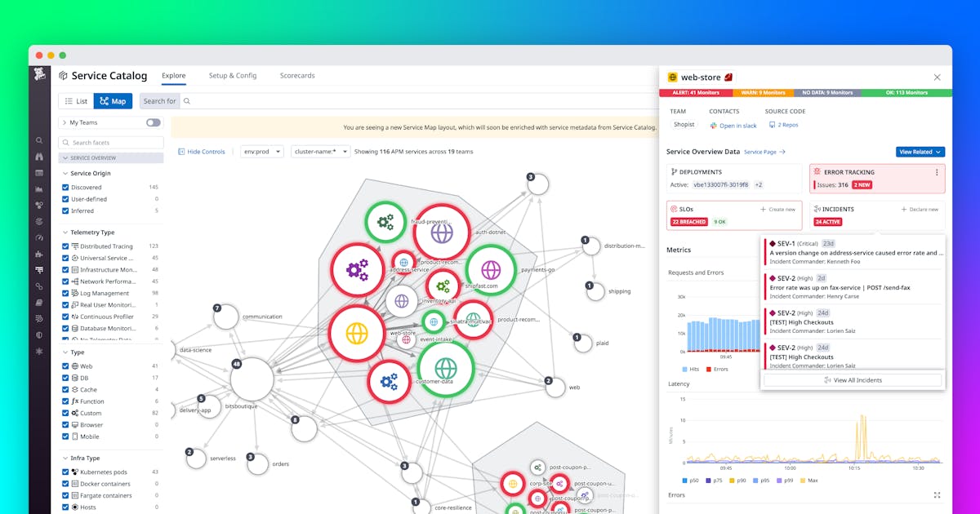980x514 pixels.
Task: Open the Service Catalog graph icon next to title
Action: [63, 75]
